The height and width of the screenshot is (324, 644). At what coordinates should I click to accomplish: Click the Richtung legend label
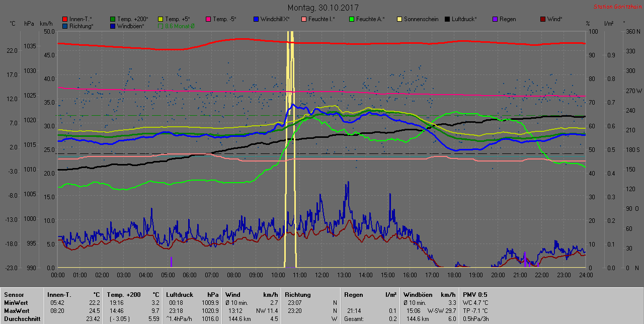coord(80,26)
